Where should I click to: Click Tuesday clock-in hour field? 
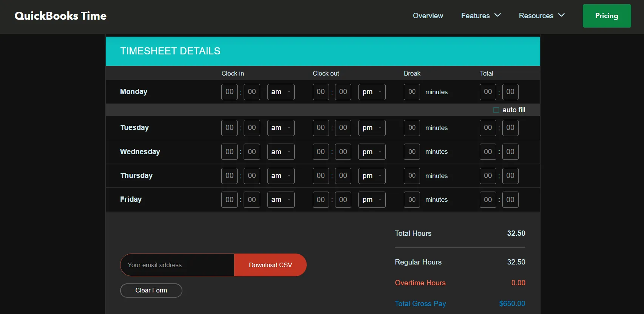[x=230, y=128]
